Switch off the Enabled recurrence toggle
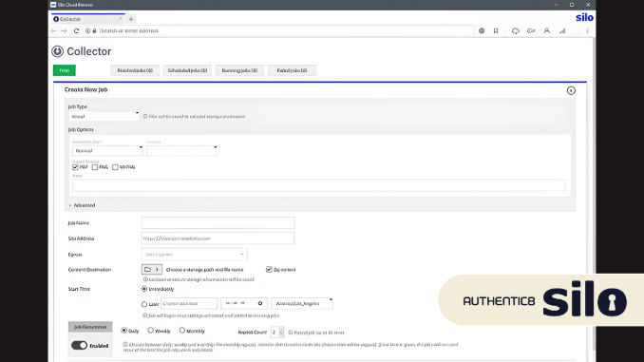 pyautogui.click(x=79, y=346)
